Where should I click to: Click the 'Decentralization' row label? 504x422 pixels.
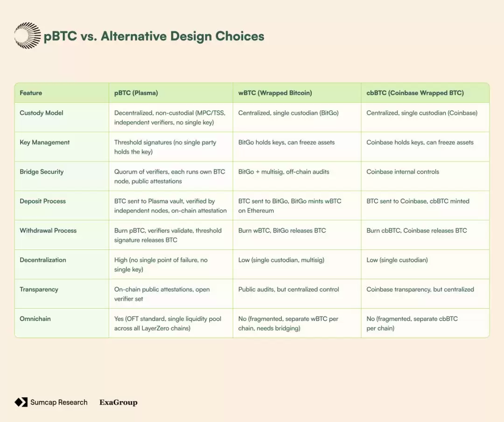pos(43,260)
